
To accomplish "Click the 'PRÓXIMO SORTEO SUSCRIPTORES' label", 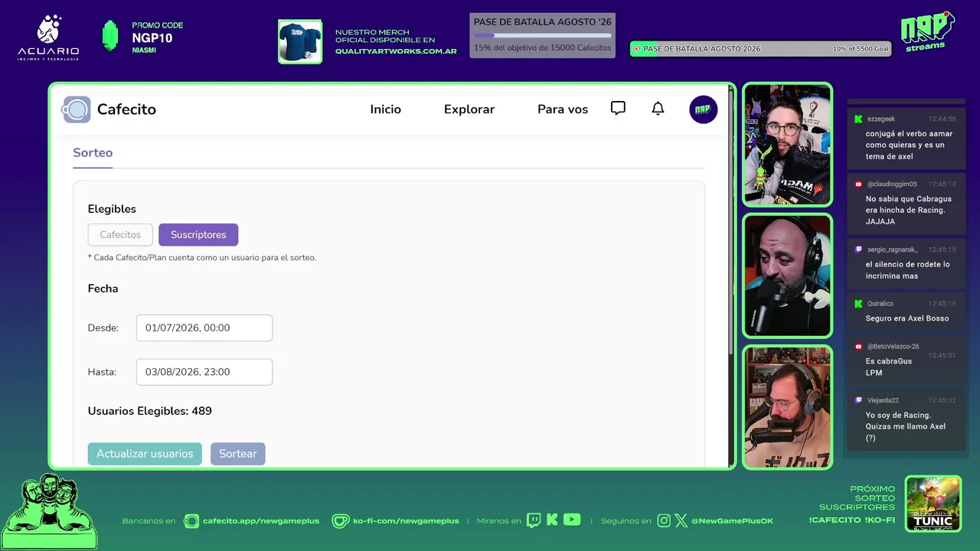I will pos(857,497).
